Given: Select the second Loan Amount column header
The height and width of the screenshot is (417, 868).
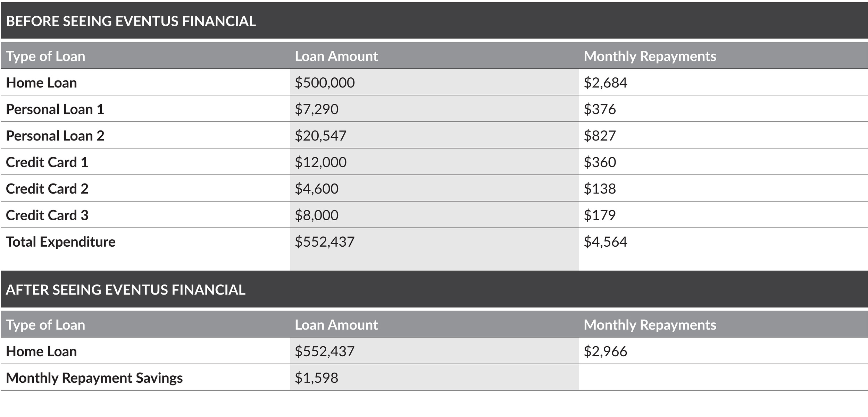Looking at the screenshot, I should point(336,325).
